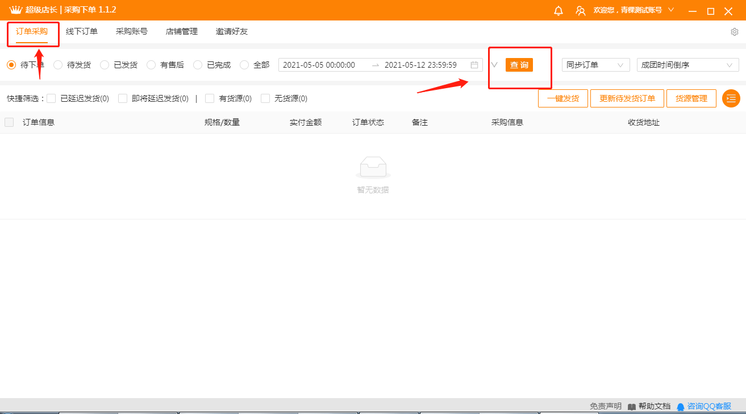This screenshot has height=414, width=746.
Task: Enable the 有货源 filter checkbox
Action: pos(210,99)
